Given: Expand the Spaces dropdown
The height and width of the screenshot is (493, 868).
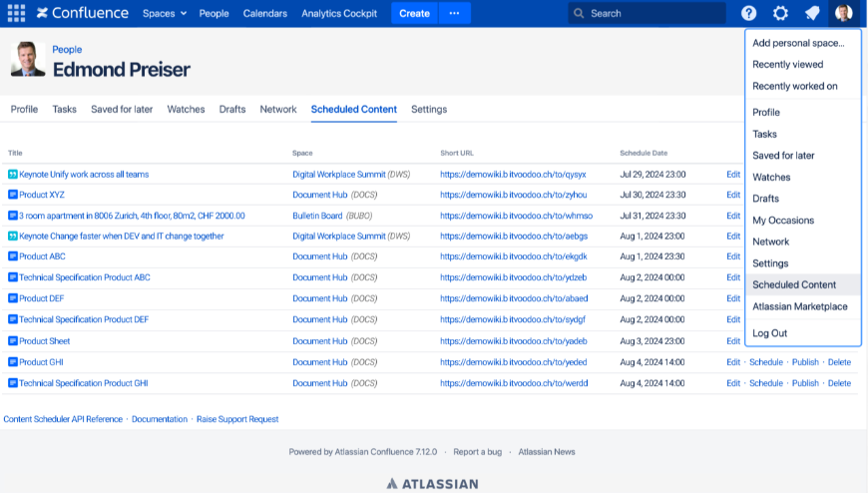Looking at the screenshot, I should click(165, 13).
